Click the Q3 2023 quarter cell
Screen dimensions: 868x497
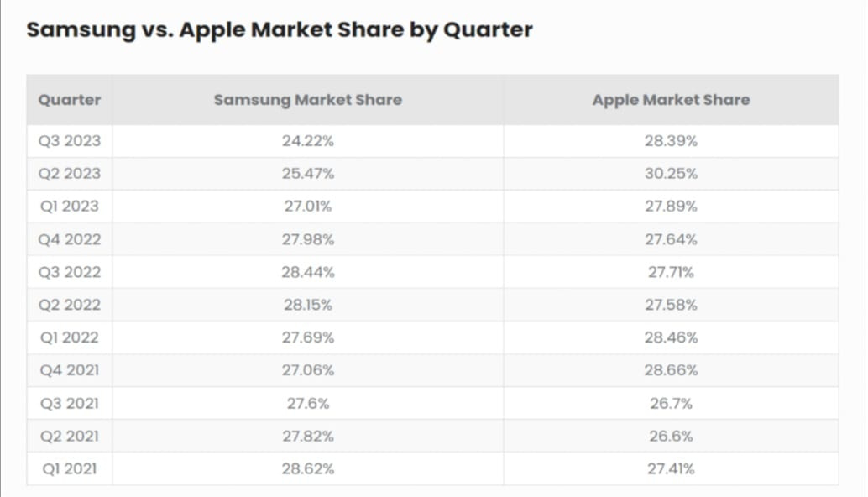(70, 141)
